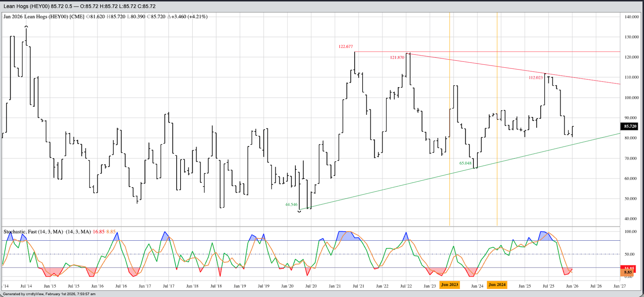This screenshot has height=297, width=644.
Task: Click the Jan '26 x-axis date label
Action: pyautogui.click(x=572, y=286)
